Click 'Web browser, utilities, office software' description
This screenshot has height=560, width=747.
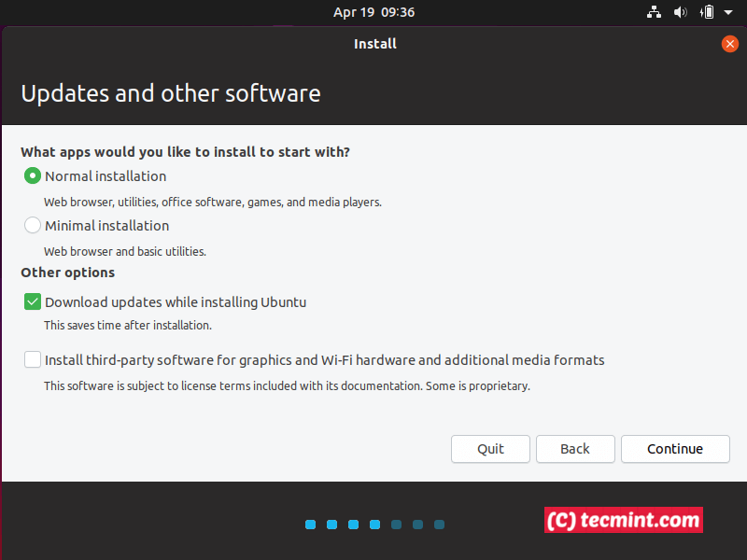(213, 202)
